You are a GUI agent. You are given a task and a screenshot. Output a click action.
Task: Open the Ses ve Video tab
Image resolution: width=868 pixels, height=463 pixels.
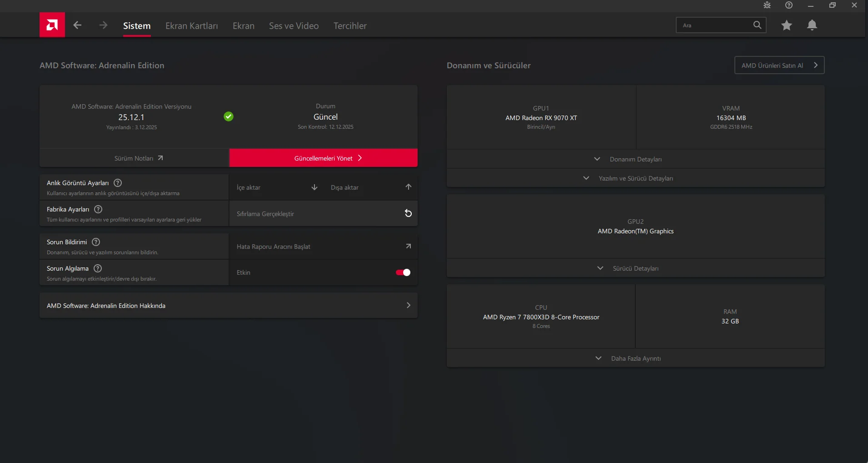pos(294,26)
